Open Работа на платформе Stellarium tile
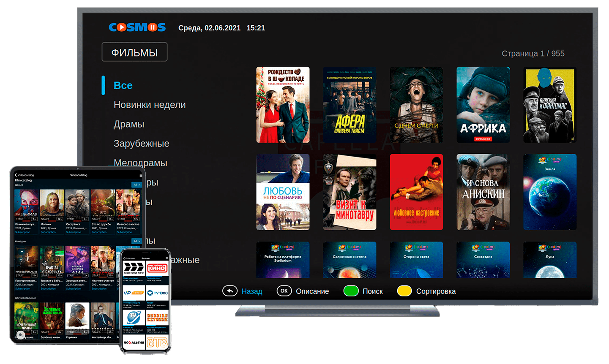609x364 pixels. 283,260
